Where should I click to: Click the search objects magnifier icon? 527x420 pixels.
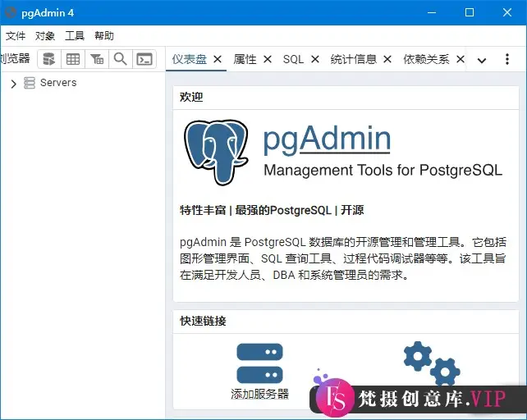121,59
